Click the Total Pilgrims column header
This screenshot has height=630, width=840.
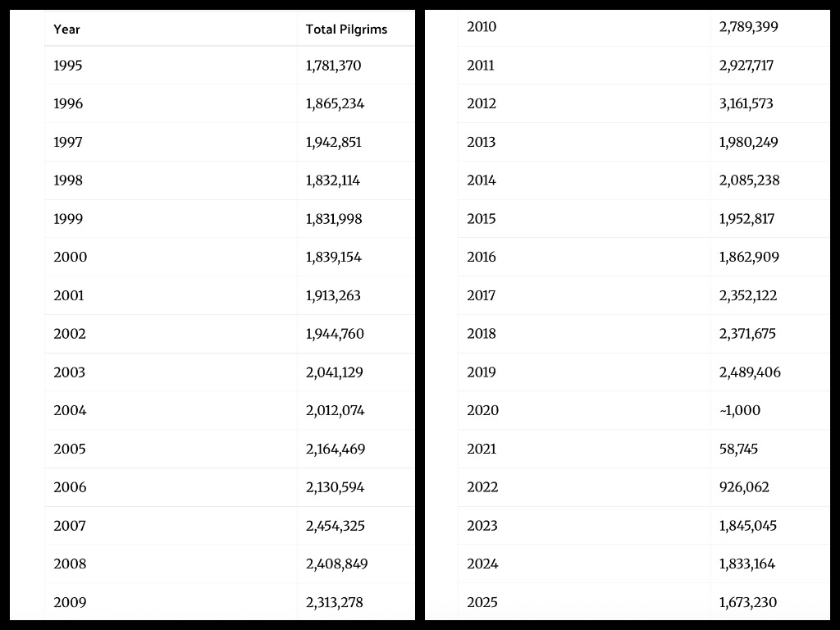coord(346,30)
